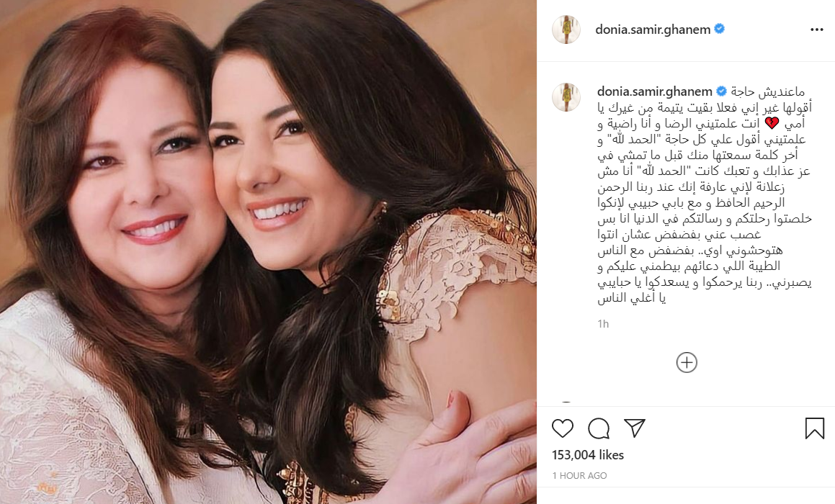Click the photo of the two women
The image size is (835, 504).
tap(269, 252)
